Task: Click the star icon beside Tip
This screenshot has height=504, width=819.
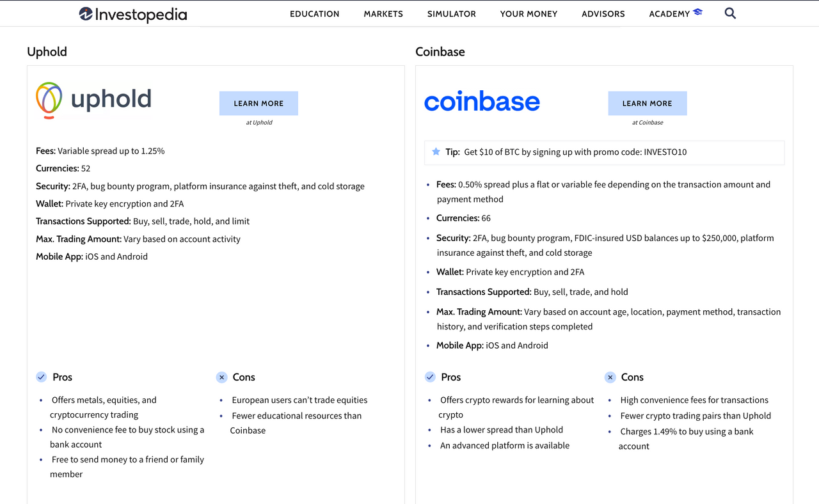Action: (x=436, y=152)
